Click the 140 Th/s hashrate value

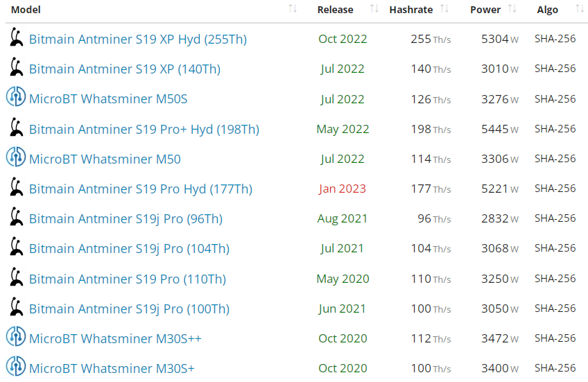coord(431,69)
